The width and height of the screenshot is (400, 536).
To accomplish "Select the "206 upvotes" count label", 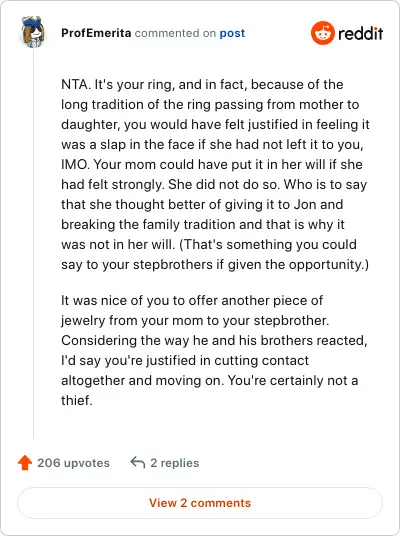I will click(x=73, y=463).
